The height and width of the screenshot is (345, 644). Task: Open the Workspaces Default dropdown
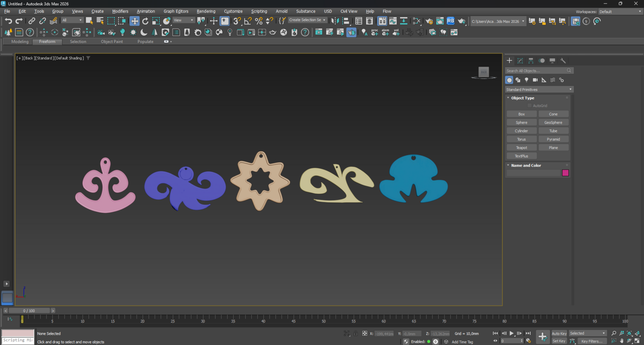click(x=620, y=12)
